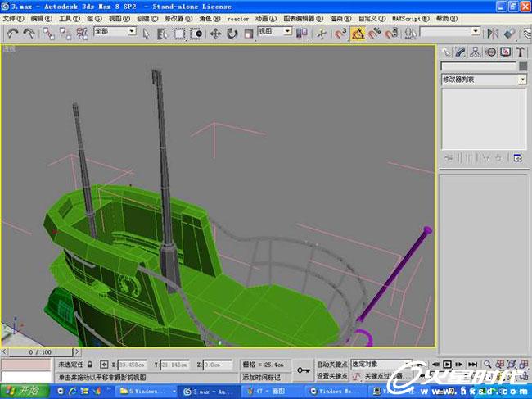Viewport: 532px width, 399px height.
Task: Activate the Select and Scale tool
Action: click(248, 34)
